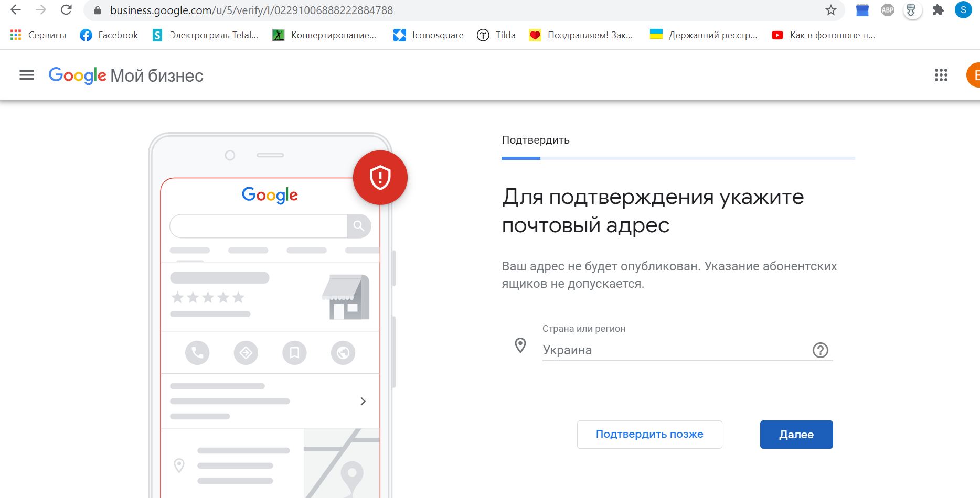The image size is (980, 498).
Task: Open the Конвертирование bookmark
Action: pos(324,35)
